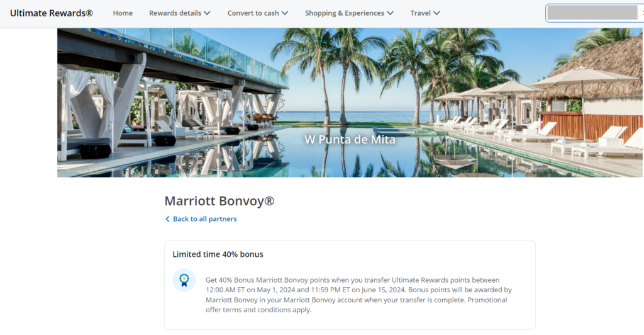The width and height of the screenshot is (644, 335).
Task: Click the grey account box in header
Action: [592, 13]
